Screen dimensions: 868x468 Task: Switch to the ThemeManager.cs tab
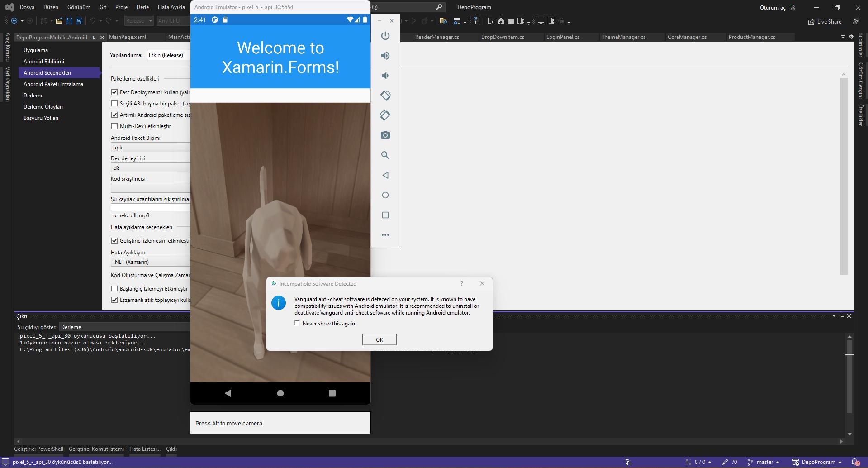[623, 37]
